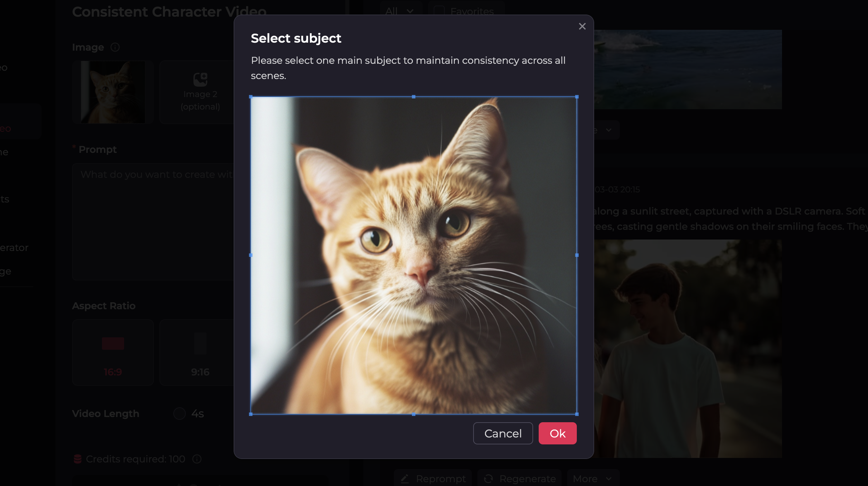Click left-middle crop edge handle
The image size is (868, 486).
point(251,255)
